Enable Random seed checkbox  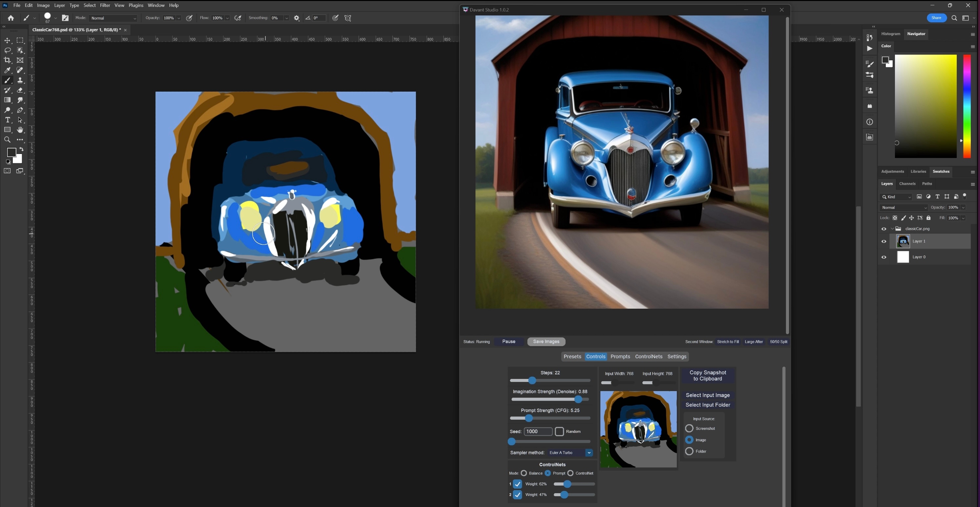click(x=559, y=431)
